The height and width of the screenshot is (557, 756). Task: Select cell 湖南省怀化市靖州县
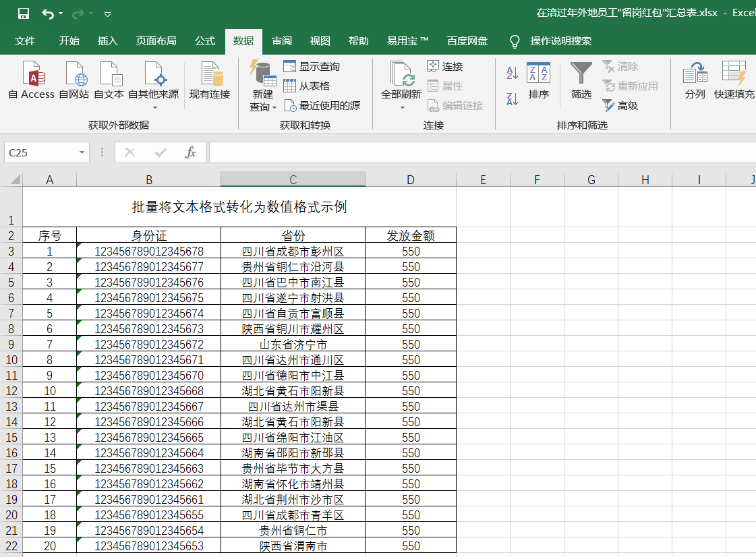coord(293,483)
